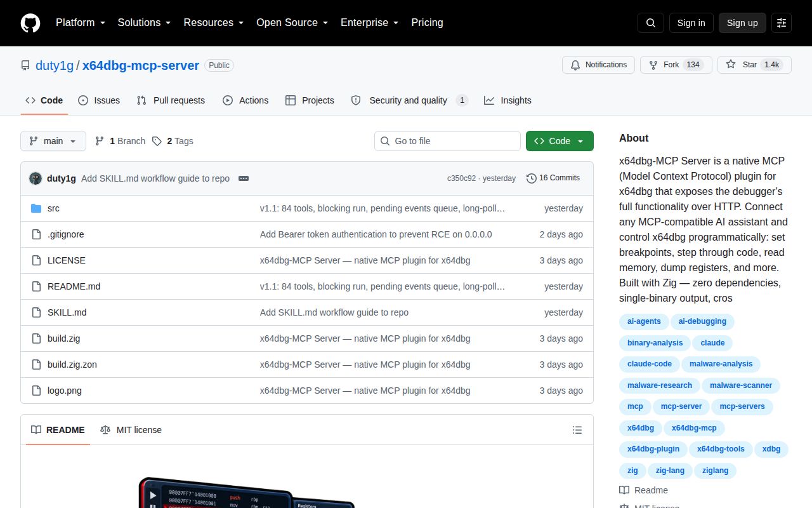Screen dimensions: 812x508
Task: Switch to the Pull requests tab
Action: (x=171, y=100)
